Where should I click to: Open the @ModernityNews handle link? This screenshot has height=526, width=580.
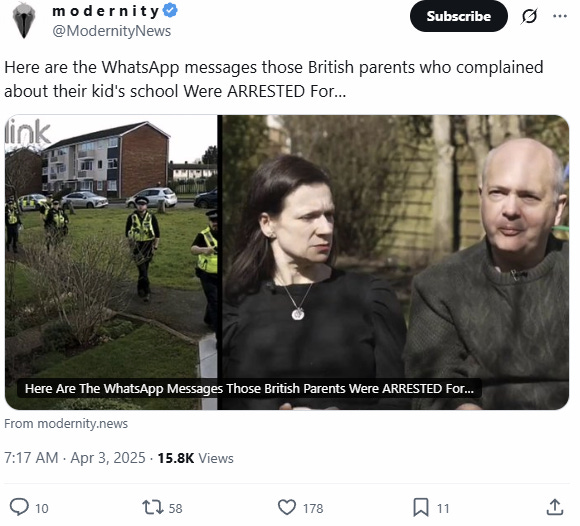pyautogui.click(x=111, y=31)
